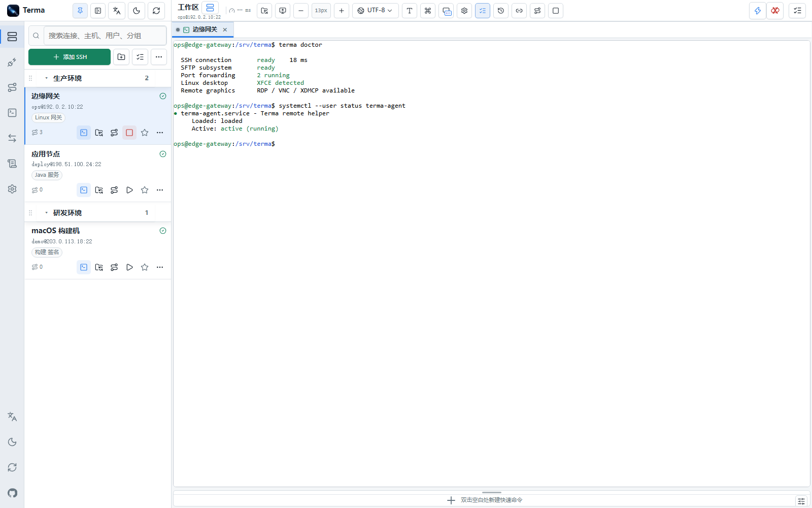Collapse the 研发环境 group

coord(47,213)
